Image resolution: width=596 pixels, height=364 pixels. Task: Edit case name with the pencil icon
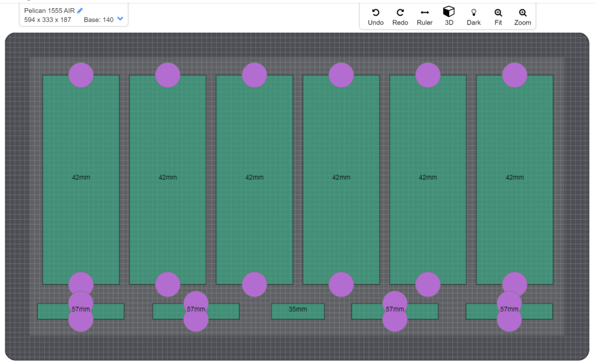coord(80,10)
